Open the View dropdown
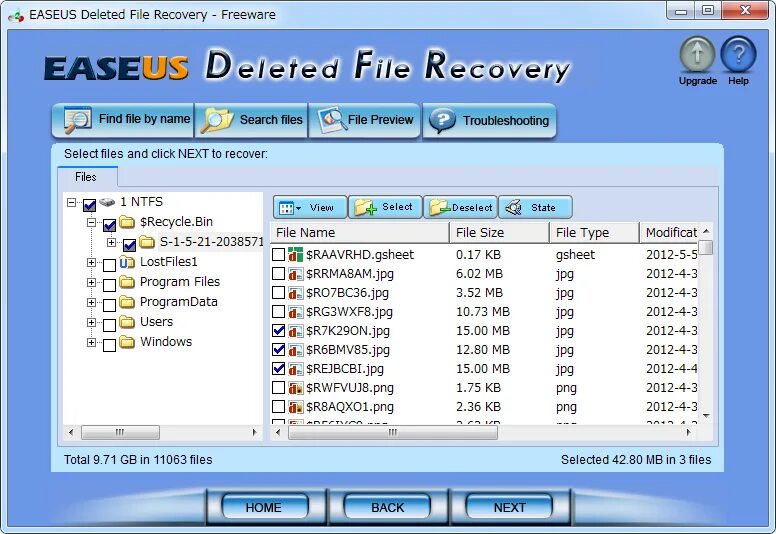Image resolution: width=776 pixels, height=534 pixels. pyautogui.click(x=310, y=207)
